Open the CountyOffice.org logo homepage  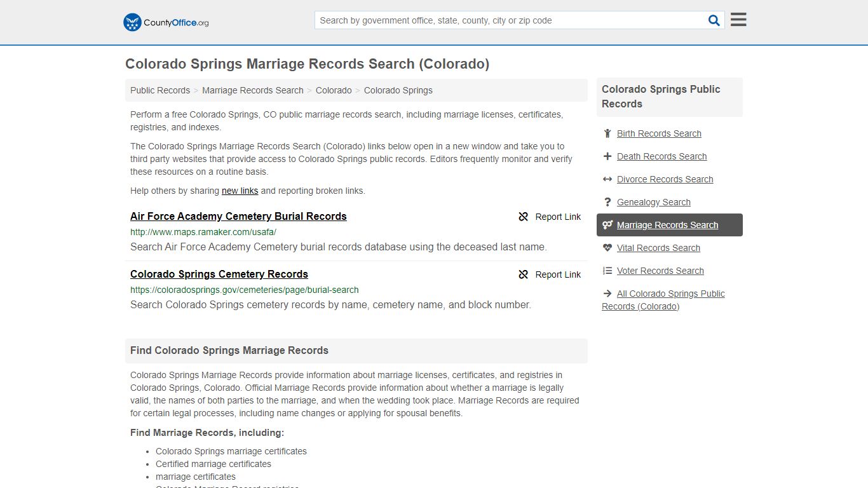[x=166, y=22]
